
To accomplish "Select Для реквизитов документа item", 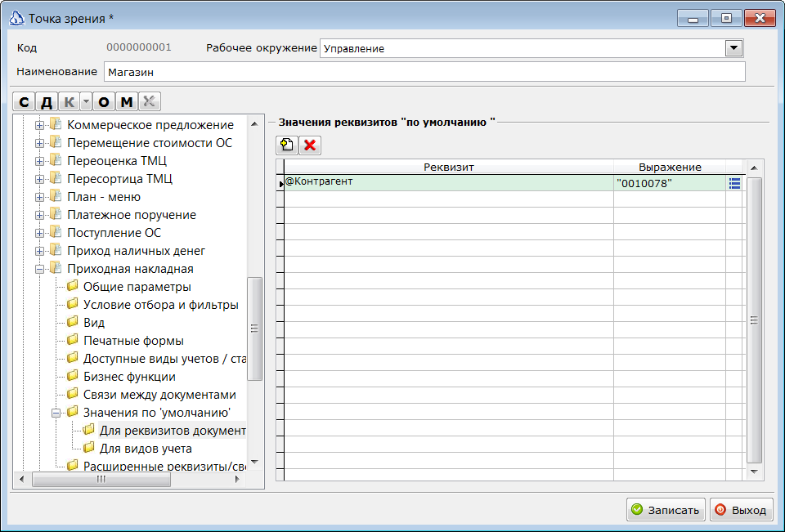I will click(173, 431).
